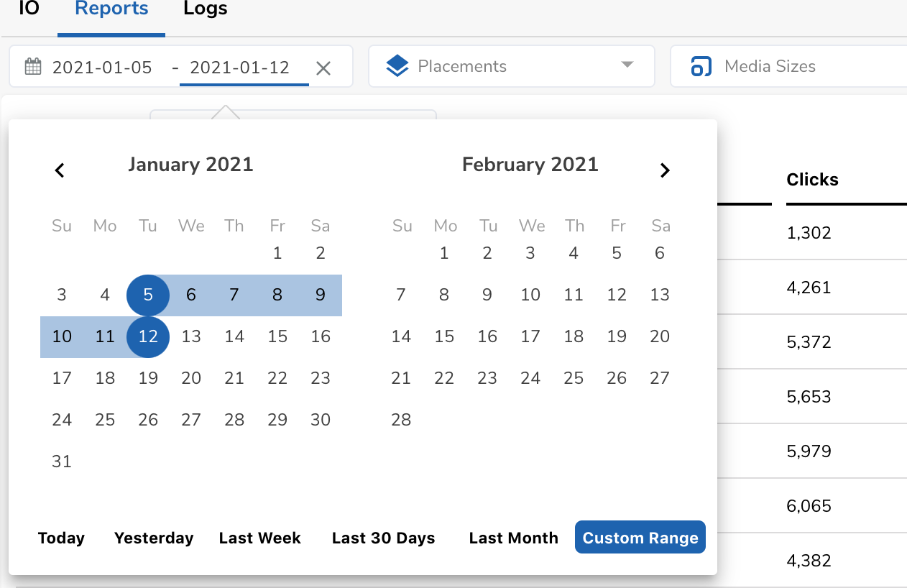Click the Custom Range button
This screenshot has height=588, width=907.
pos(640,538)
